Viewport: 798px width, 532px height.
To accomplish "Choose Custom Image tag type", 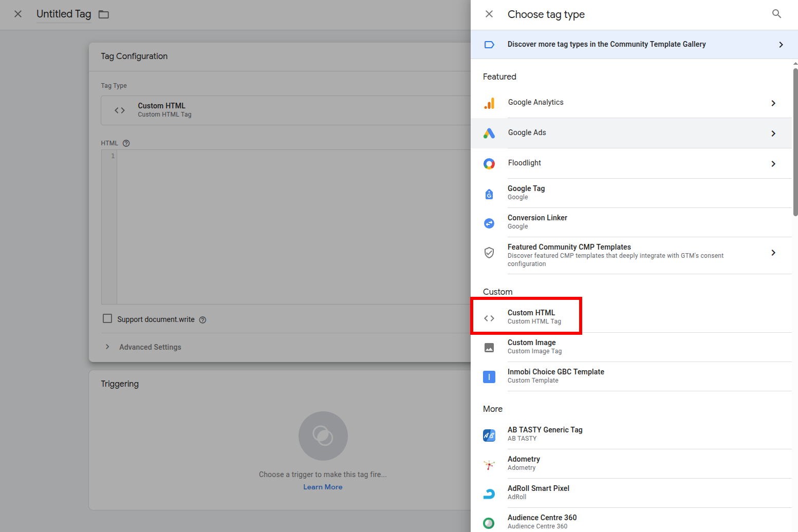I will pos(631,347).
